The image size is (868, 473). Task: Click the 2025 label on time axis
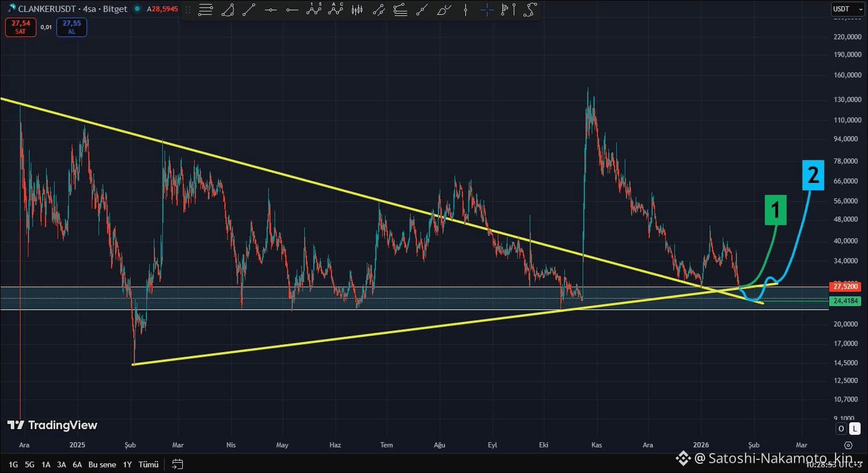coord(77,445)
